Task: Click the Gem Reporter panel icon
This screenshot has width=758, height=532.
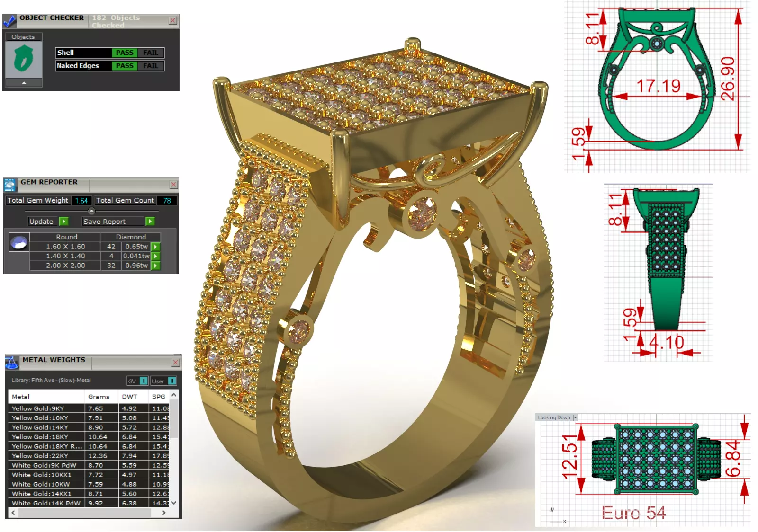Action: [10, 185]
